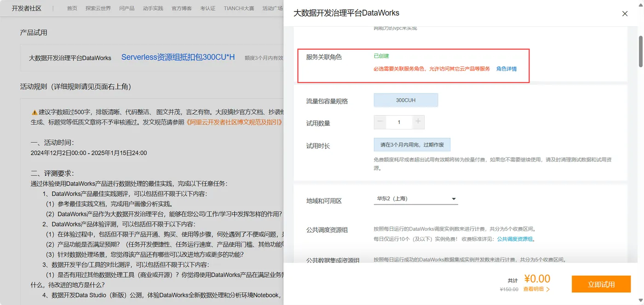The width and height of the screenshot is (644, 305).
Task: Click the 已创建 status text
Action: (381, 56)
